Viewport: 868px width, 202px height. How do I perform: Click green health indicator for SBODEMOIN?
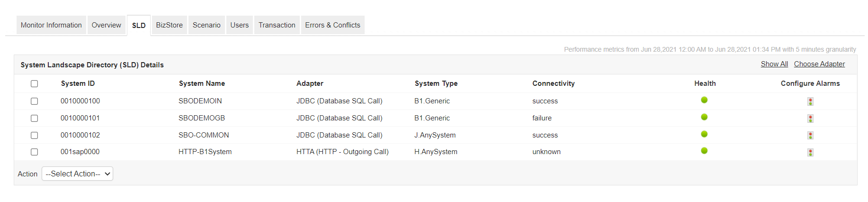704,100
